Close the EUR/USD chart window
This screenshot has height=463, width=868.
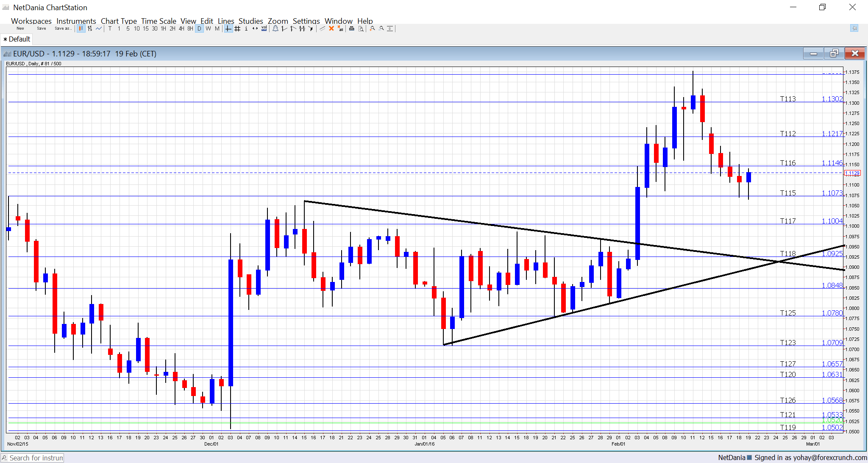(x=855, y=53)
